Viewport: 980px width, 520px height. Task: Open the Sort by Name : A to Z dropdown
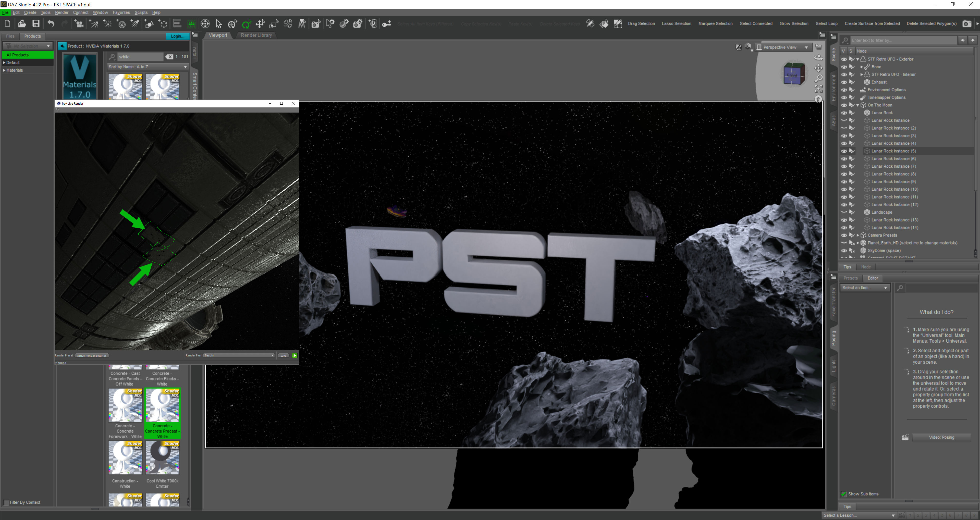tap(148, 67)
